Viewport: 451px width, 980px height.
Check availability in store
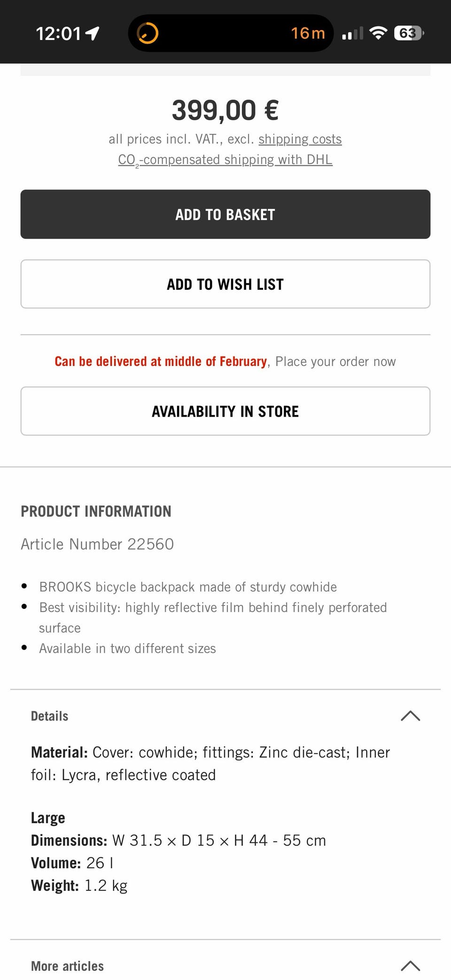(225, 411)
